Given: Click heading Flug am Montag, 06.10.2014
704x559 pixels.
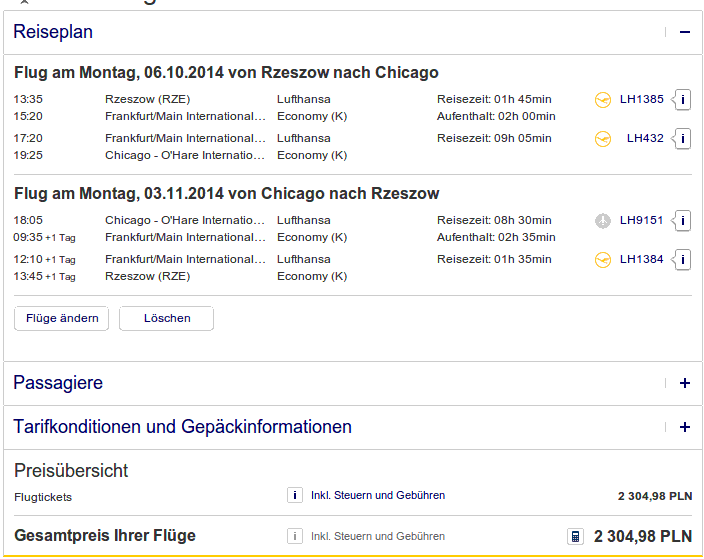Looking at the screenshot, I should pyautogui.click(x=226, y=73).
